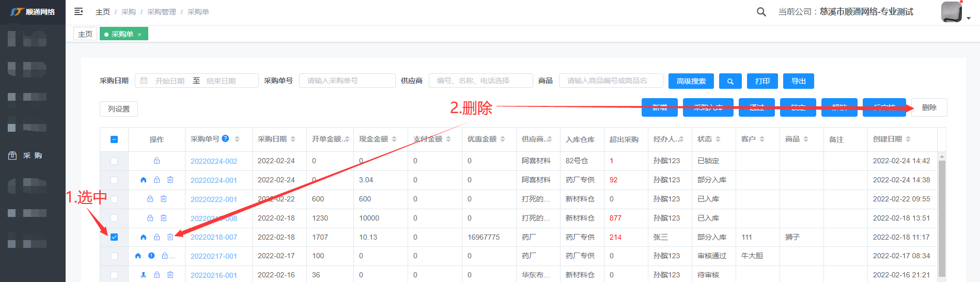The height and width of the screenshot is (282, 980).
Task: Click the trash icon for order 20220218-007
Action: 170,237
